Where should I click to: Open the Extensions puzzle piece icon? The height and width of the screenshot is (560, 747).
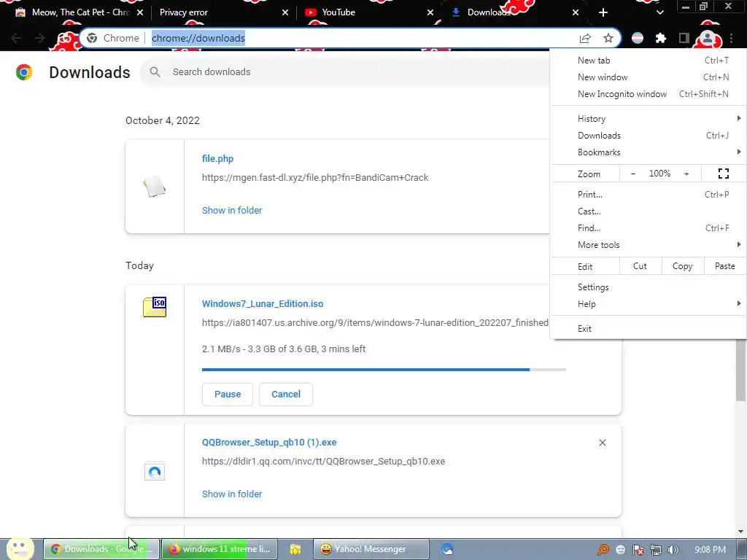coord(661,38)
